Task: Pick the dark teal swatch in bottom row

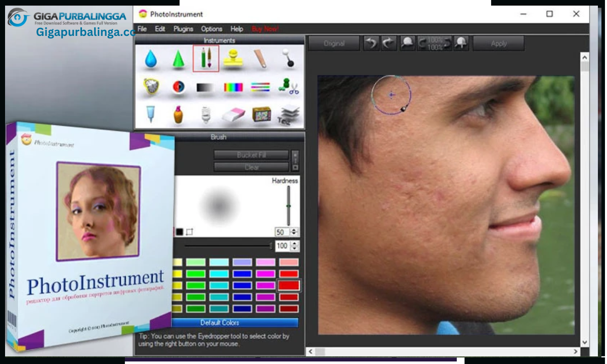Action: (219, 308)
